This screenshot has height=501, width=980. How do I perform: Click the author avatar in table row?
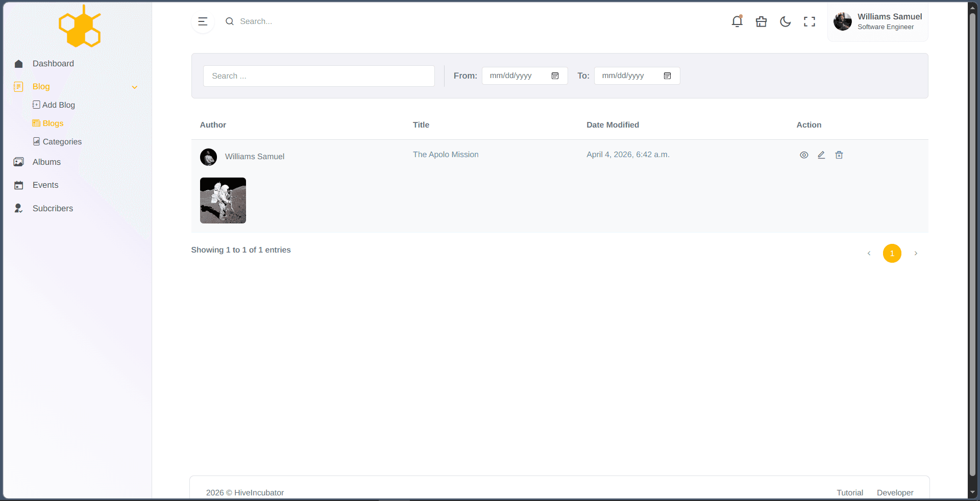tap(208, 157)
